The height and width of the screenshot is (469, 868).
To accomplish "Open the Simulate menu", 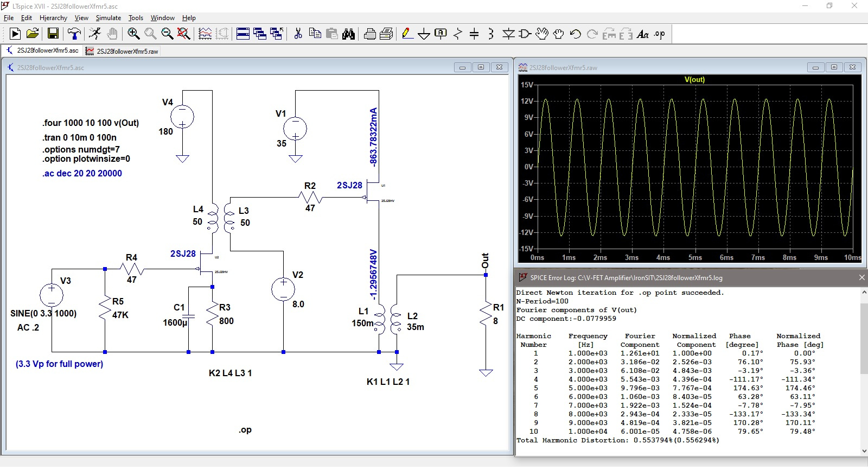I will click(108, 18).
